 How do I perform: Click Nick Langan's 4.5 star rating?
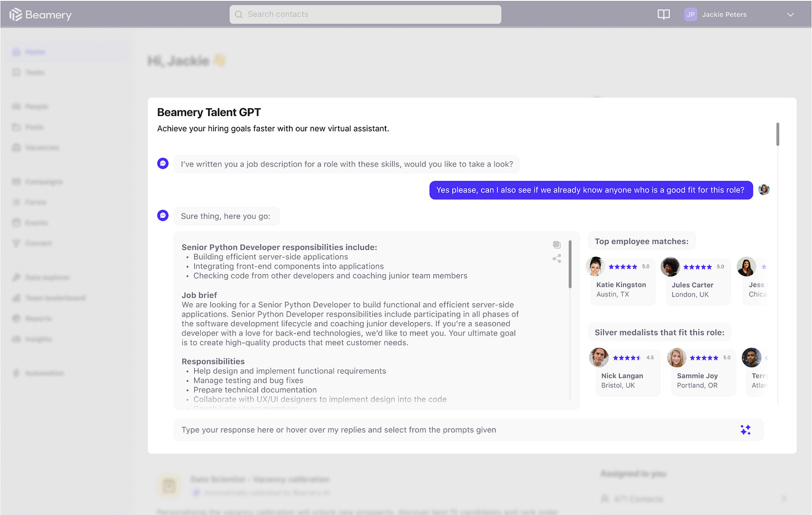[627, 358]
